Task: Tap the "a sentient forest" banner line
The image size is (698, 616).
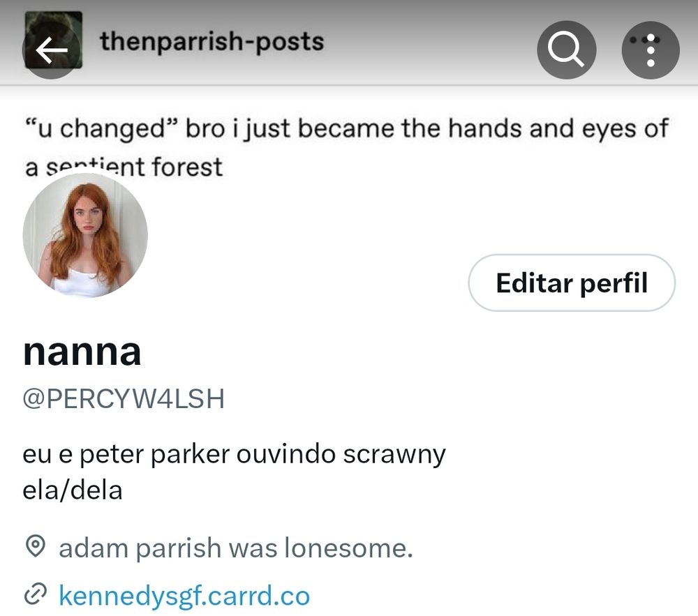Action: pyautogui.click(x=124, y=167)
